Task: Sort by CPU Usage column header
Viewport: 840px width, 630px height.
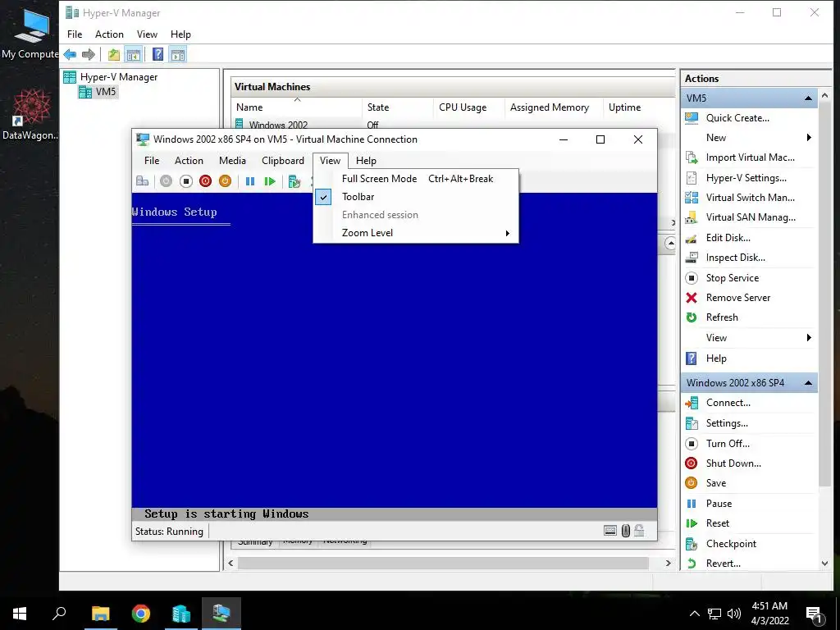Action: tap(468, 107)
